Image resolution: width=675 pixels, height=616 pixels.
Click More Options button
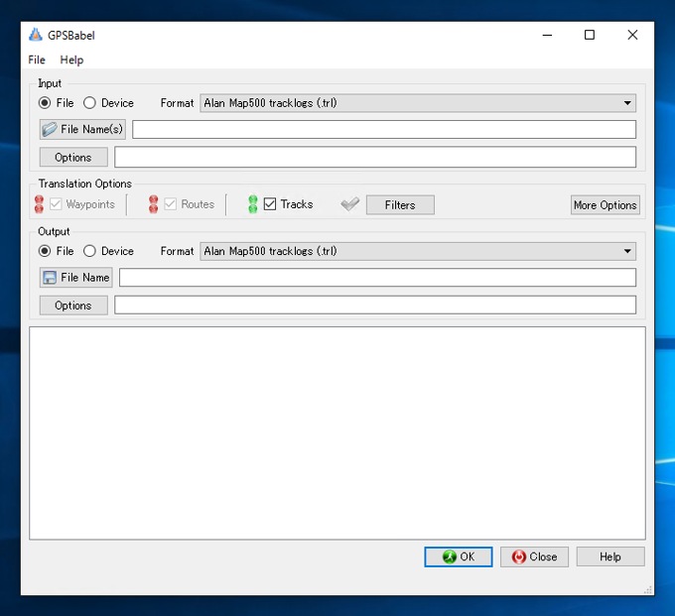point(606,204)
